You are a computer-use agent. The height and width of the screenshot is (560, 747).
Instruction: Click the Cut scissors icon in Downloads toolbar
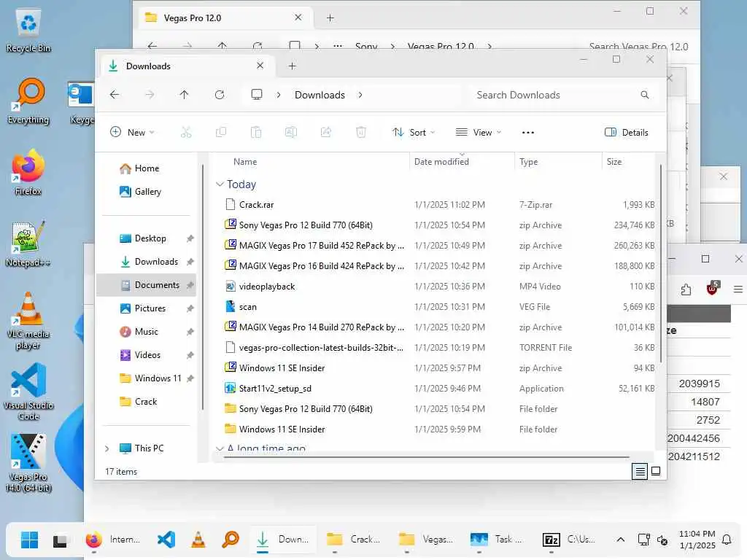(x=186, y=133)
